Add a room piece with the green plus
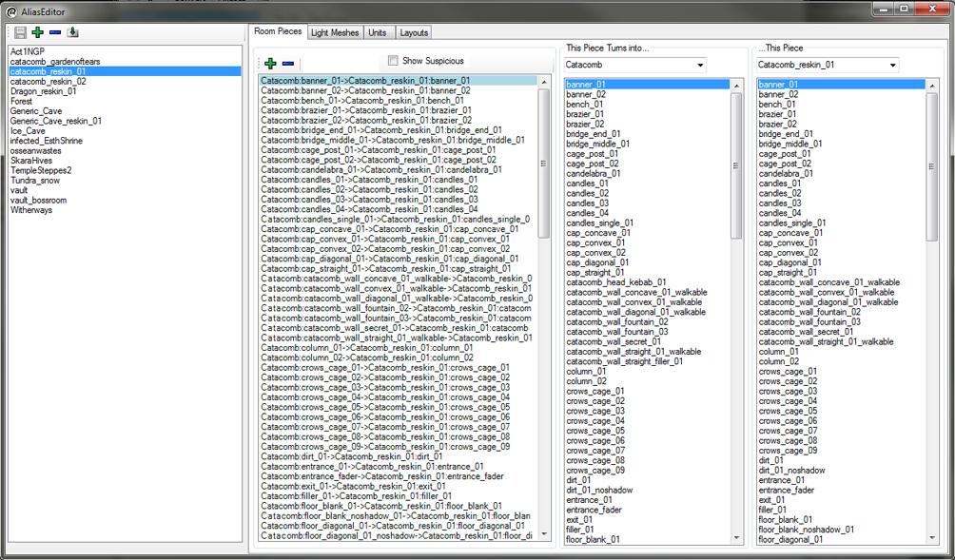955x560 pixels. [x=270, y=64]
